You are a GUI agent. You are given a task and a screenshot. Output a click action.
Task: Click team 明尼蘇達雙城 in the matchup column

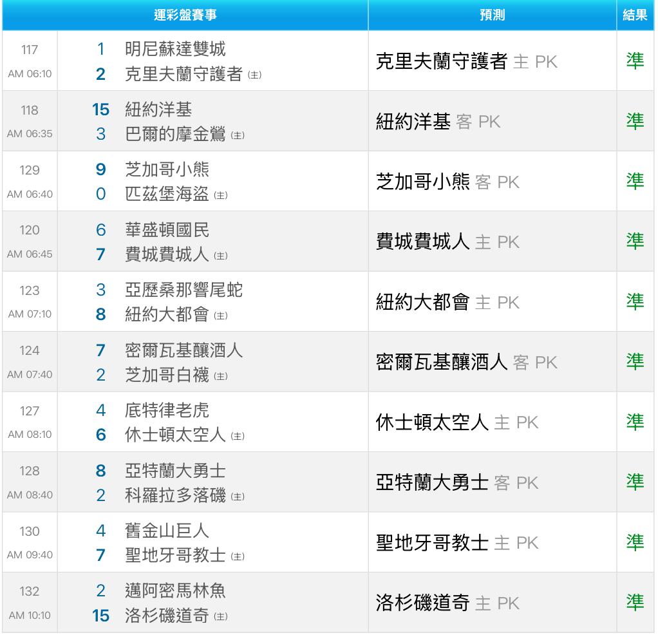click(x=175, y=49)
